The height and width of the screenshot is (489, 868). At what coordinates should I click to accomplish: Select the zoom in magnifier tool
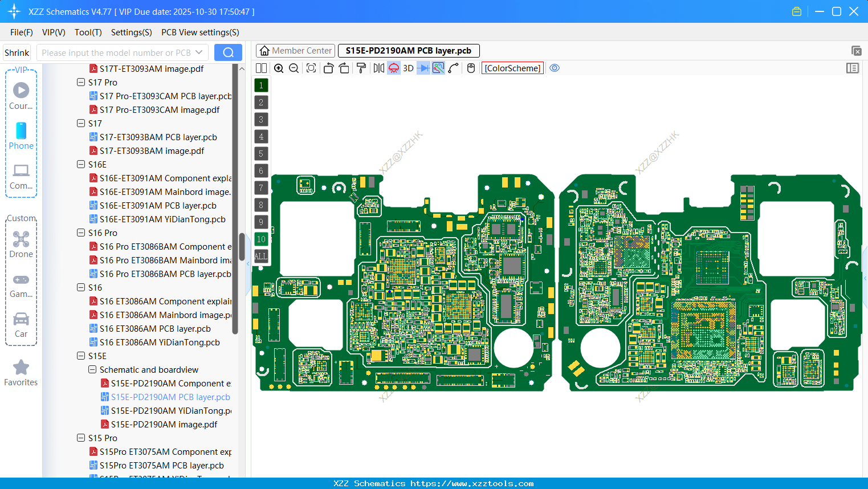279,68
